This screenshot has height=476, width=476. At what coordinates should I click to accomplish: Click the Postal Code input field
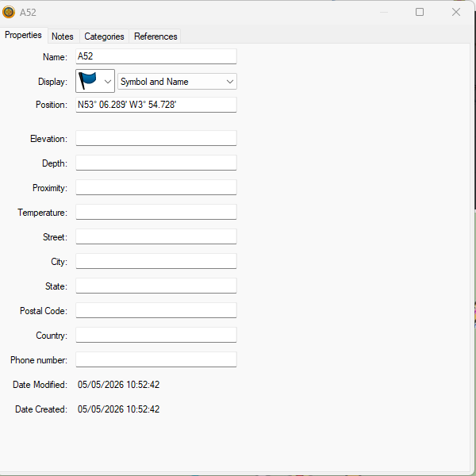click(156, 310)
